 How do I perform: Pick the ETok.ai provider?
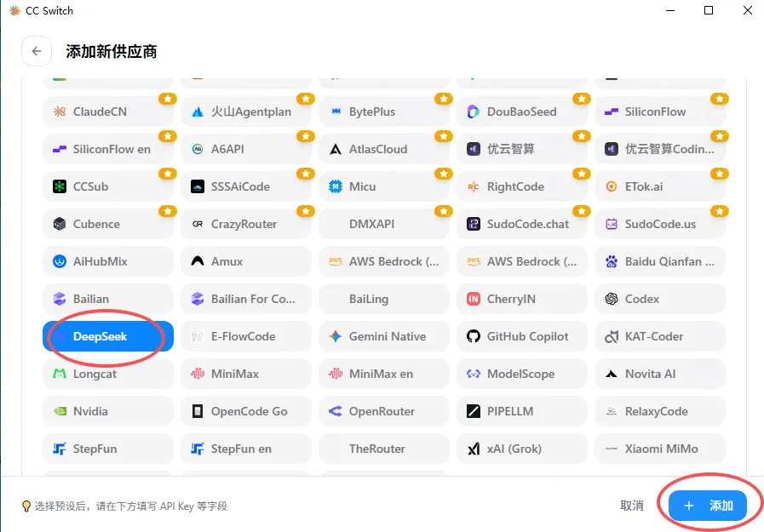pos(660,186)
